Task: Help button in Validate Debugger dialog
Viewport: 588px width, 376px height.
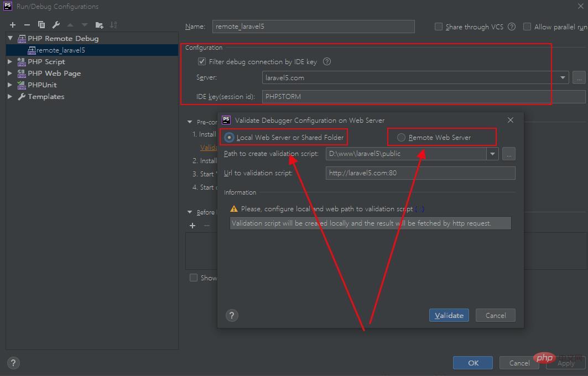Action: pyautogui.click(x=232, y=315)
